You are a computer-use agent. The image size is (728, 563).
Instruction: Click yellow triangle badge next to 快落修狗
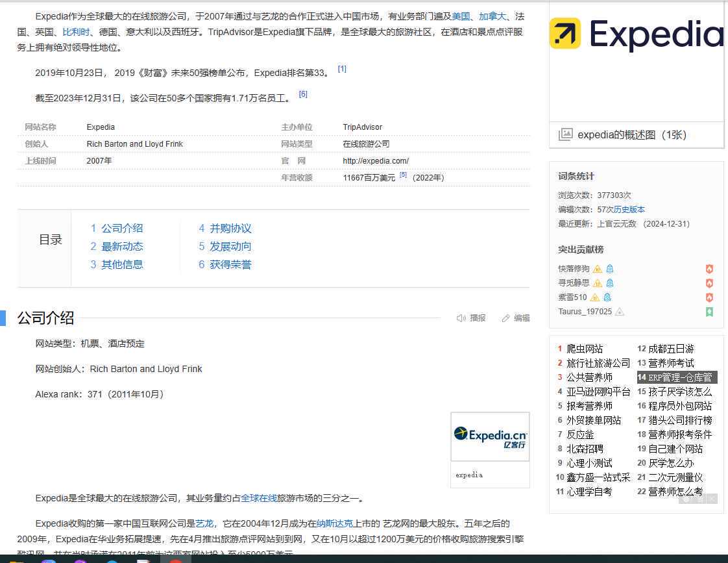[x=598, y=269]
